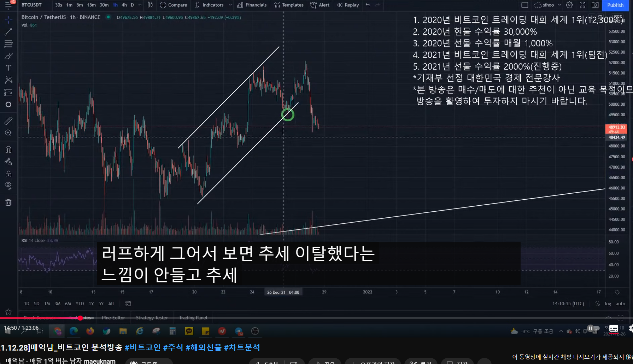This screenshot has height=364, width=633.
Task: Open the chart layout selector square
Action: click(524, 5)
